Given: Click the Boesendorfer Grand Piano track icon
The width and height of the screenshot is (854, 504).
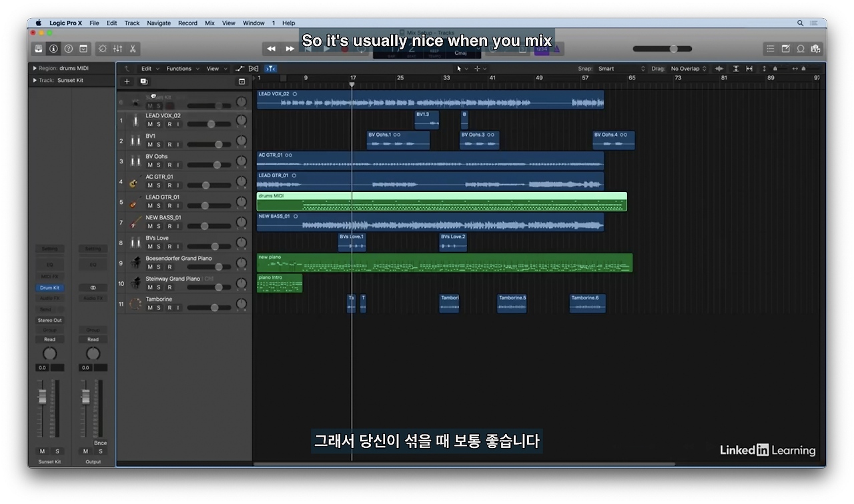Looking at the screenshot, I should [135, 263].
